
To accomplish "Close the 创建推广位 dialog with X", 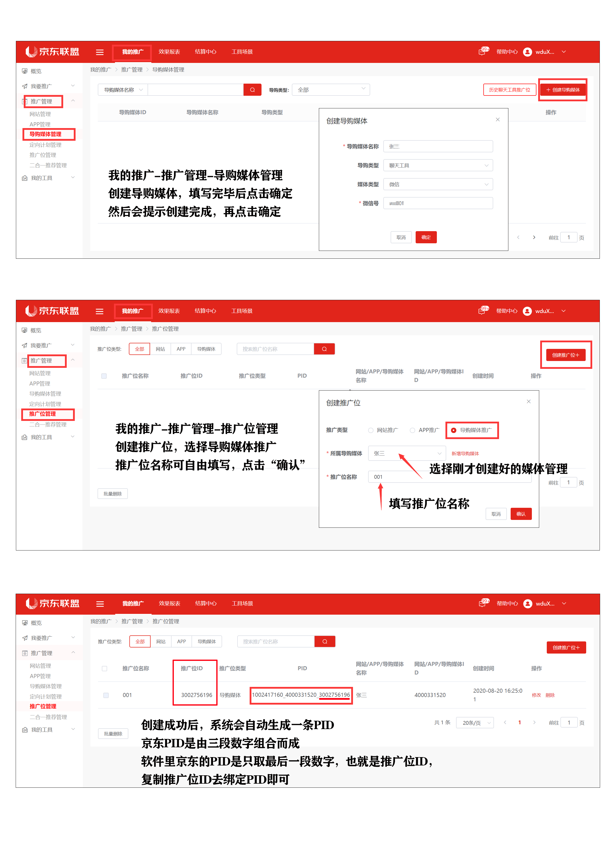I will [528, 401].
